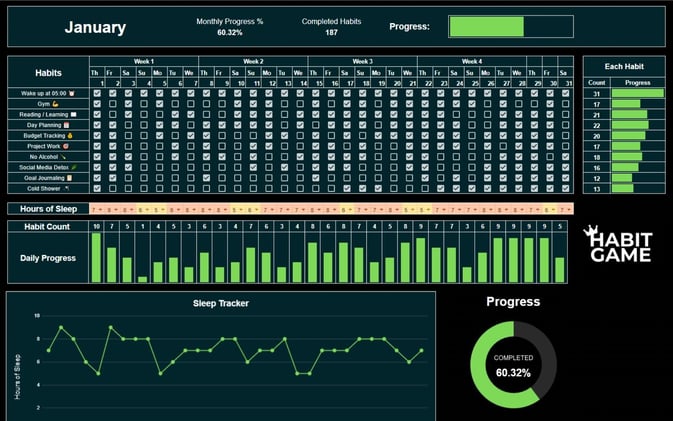Toggle Wake up at 05:00 checkbox for day 31

(566, 93)
